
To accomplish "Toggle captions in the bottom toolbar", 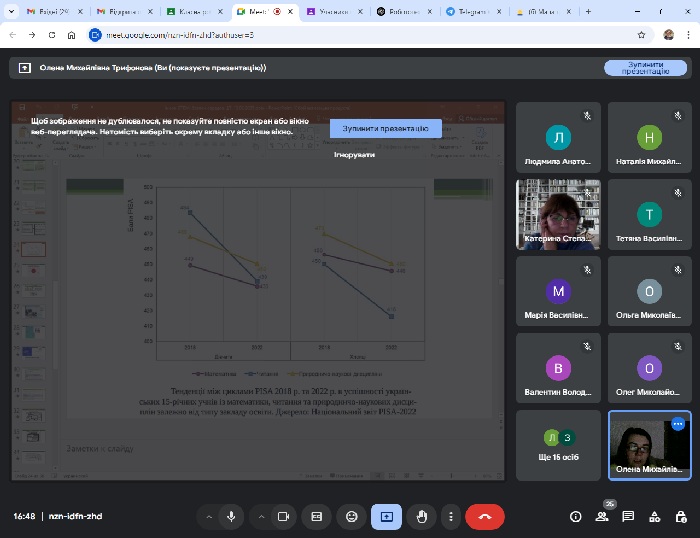I will 317,516.
